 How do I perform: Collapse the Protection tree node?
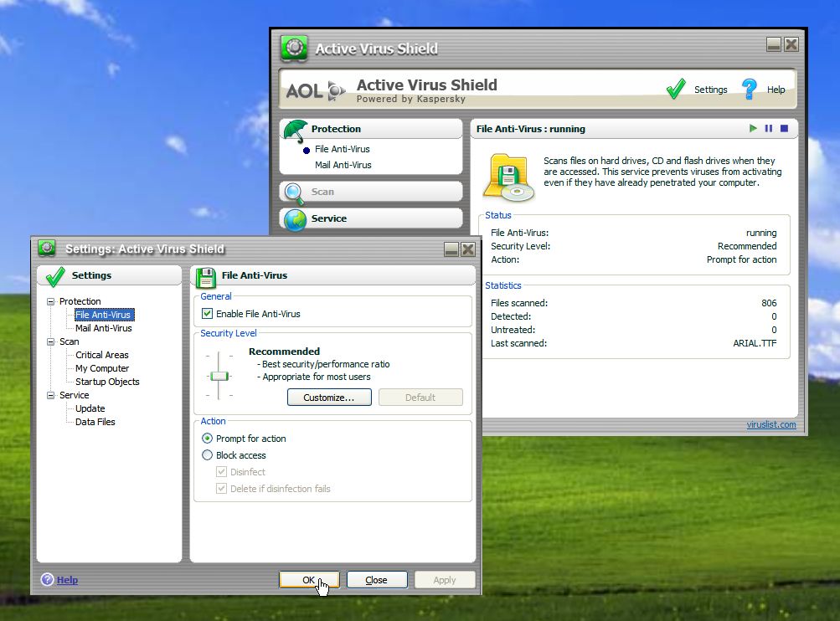pyautogui.click(x=51, y=301)
